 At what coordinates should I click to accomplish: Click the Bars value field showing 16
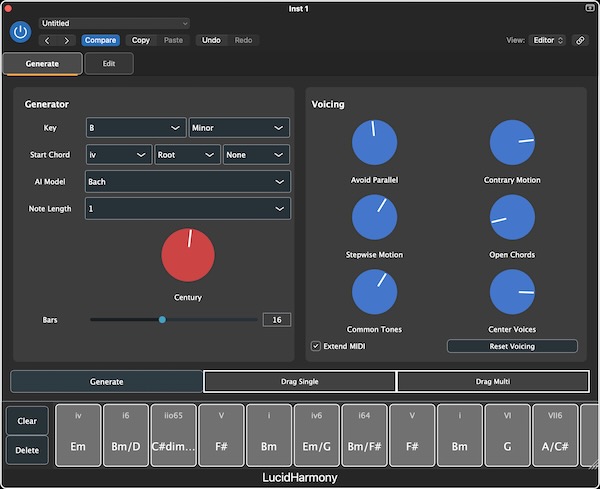coord(277,319)
